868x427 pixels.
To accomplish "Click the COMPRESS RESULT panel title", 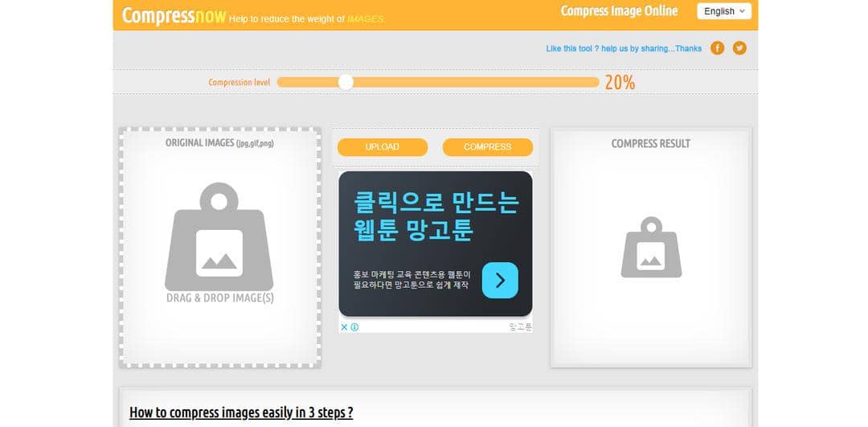I will click(650, 144).
